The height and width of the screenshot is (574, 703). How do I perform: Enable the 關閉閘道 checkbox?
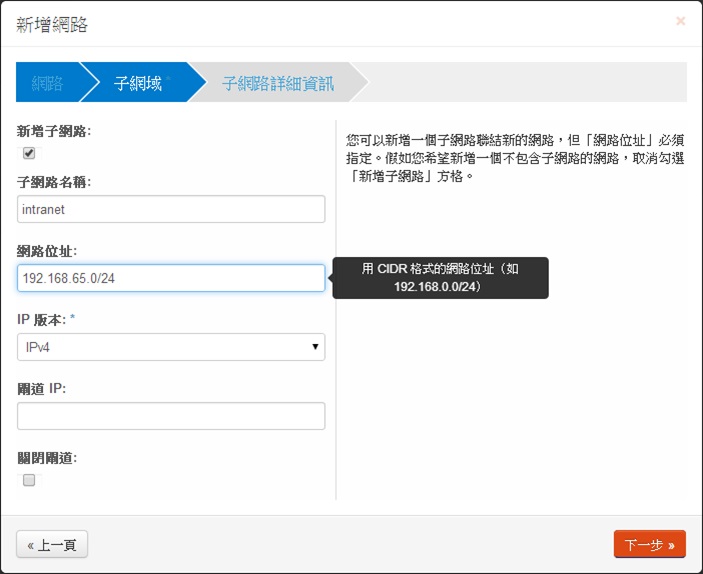point(29,480)
